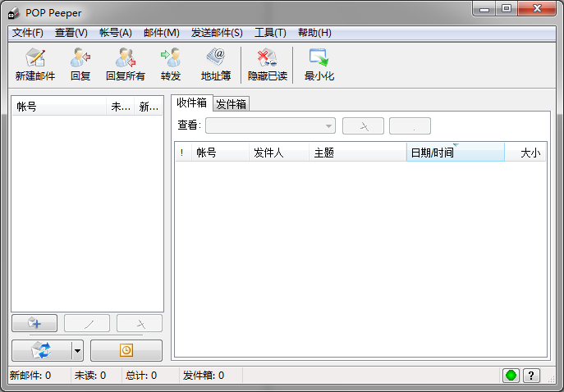Viewport: 564px width, 392px height.
Task: Close the POP Peeper window
Action: click(537, 8)
